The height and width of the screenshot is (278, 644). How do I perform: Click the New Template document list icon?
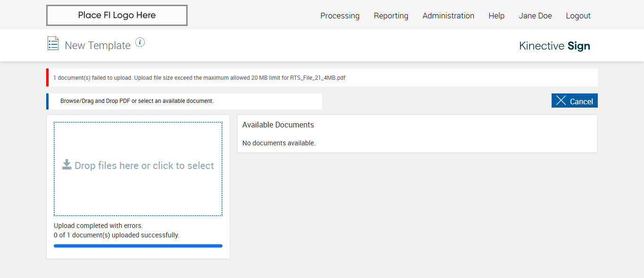pyautogui.click(x=53, y=43)
